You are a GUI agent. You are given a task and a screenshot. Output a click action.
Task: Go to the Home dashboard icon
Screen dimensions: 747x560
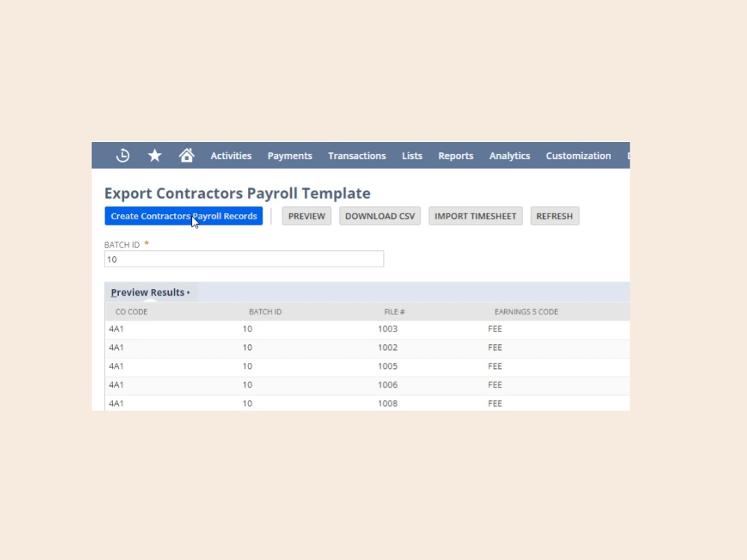coord(187,155)
